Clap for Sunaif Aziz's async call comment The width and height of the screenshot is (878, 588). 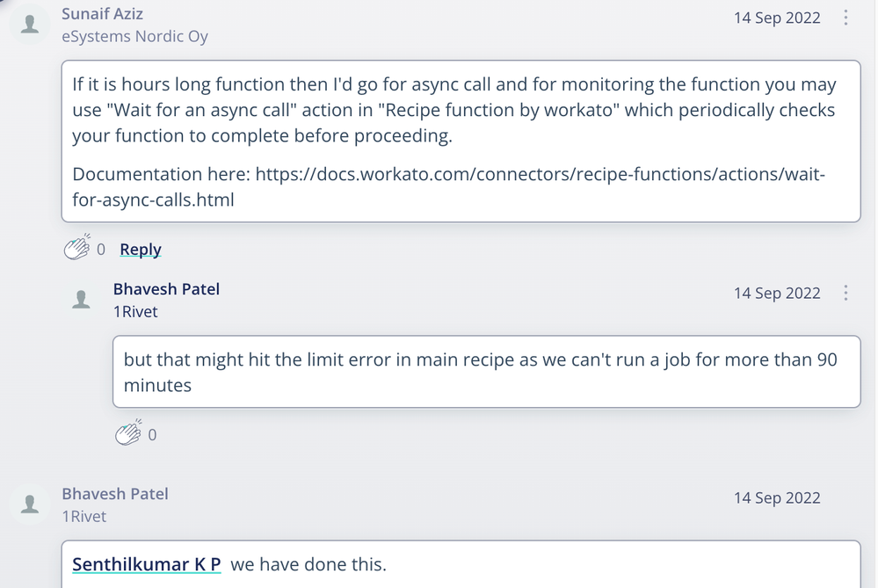[x=78, y=249]
